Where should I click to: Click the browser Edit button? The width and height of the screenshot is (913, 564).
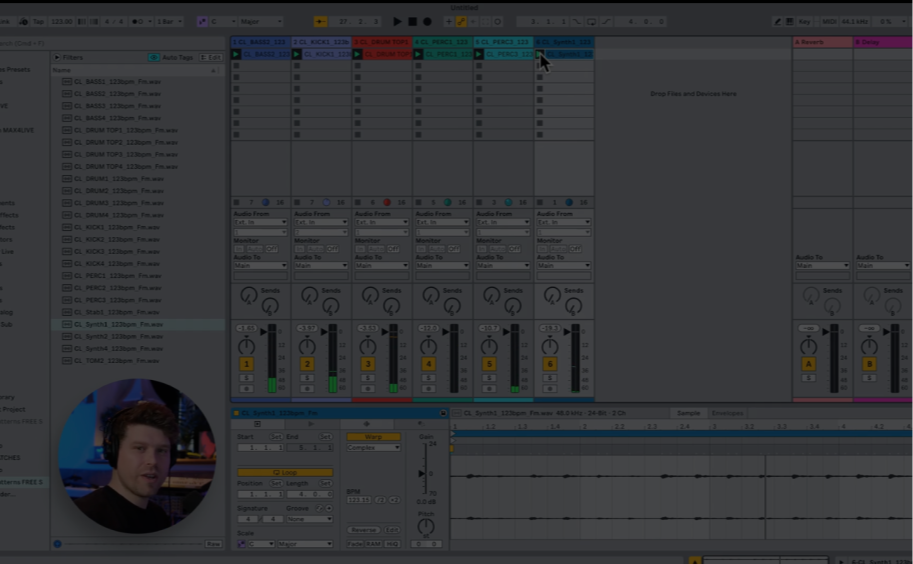tap(211, 58)
